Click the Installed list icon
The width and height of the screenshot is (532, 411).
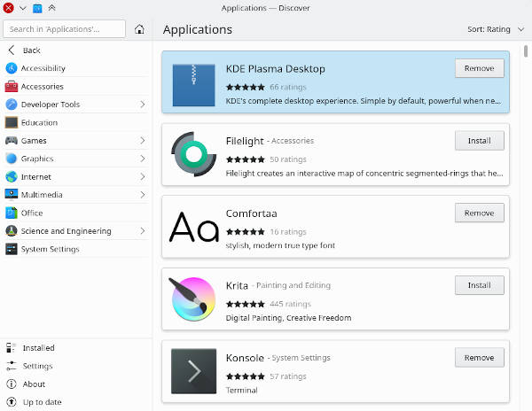point(12,347)
